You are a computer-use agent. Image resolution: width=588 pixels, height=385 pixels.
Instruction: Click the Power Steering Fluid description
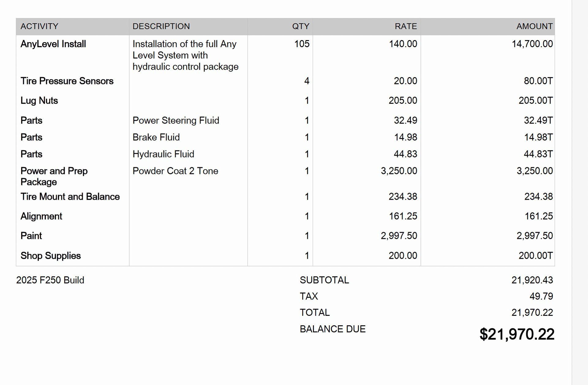(175, 120)
